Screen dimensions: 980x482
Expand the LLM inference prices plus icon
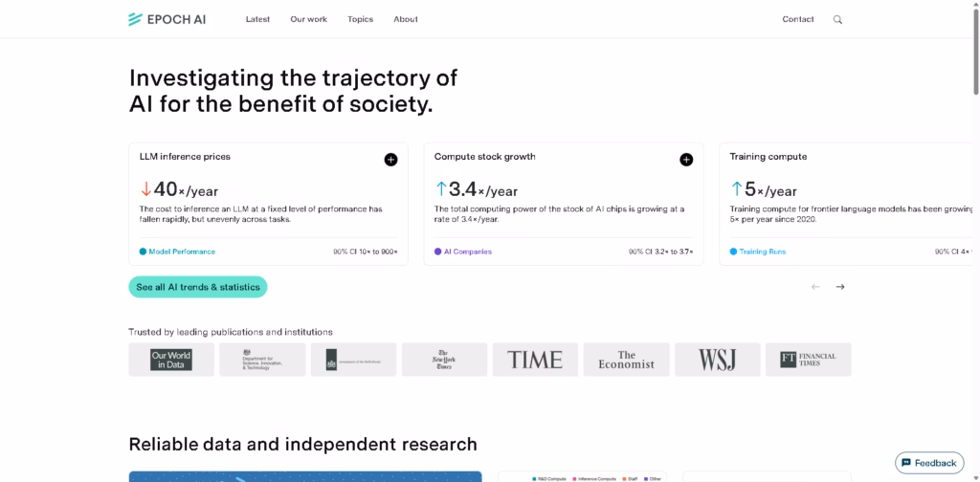click(x=390, y=160)
